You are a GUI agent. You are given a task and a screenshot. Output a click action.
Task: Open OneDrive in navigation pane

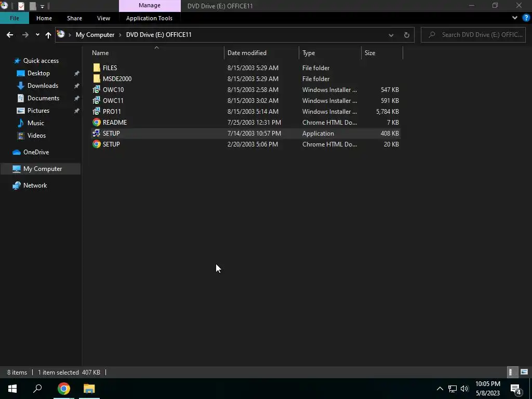(x=36, y=152)
